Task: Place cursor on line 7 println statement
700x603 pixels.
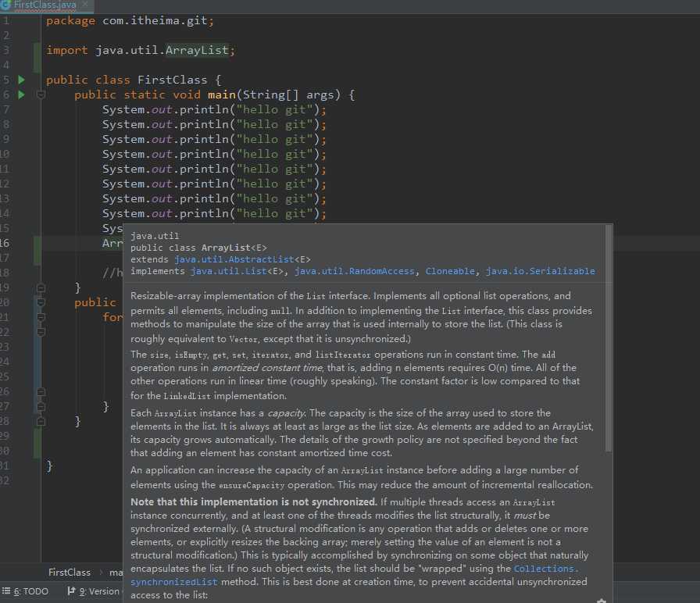Action: coord(214,110)
